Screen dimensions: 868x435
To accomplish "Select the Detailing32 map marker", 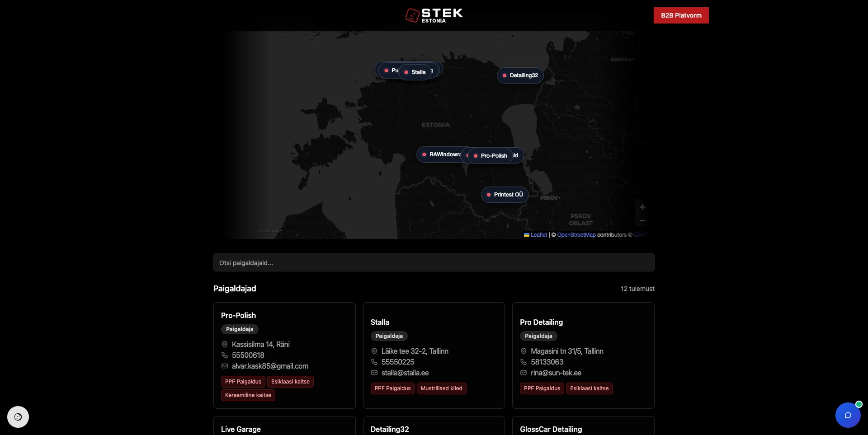I will pyautogui.click(x=520, y=75).
